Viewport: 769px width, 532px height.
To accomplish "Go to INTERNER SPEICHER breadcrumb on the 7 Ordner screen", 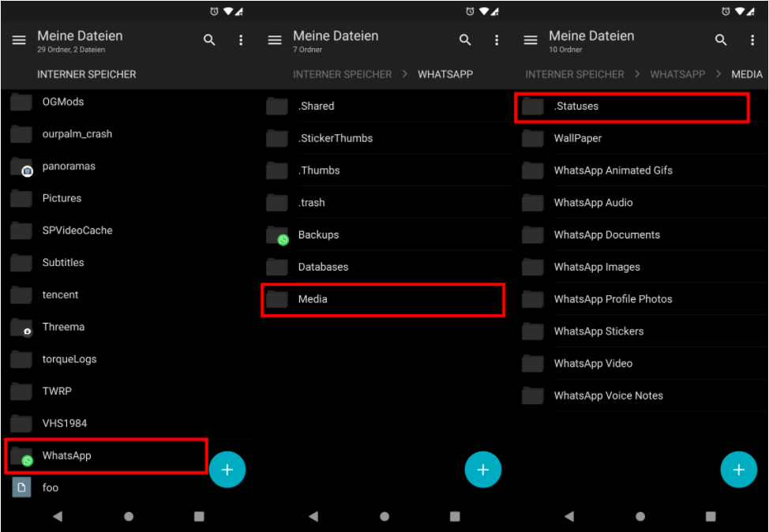I will (x=342, y=74).
